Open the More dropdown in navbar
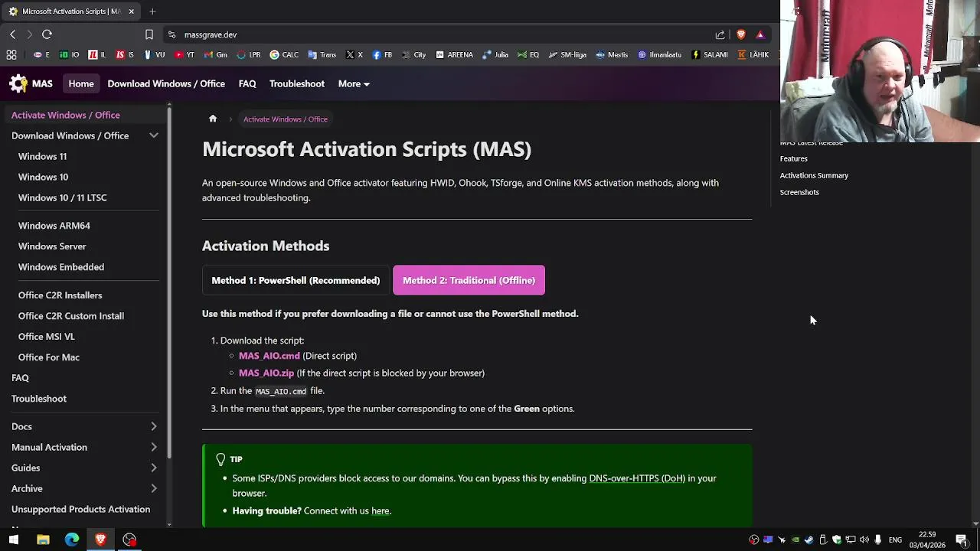 coord(354,83)
